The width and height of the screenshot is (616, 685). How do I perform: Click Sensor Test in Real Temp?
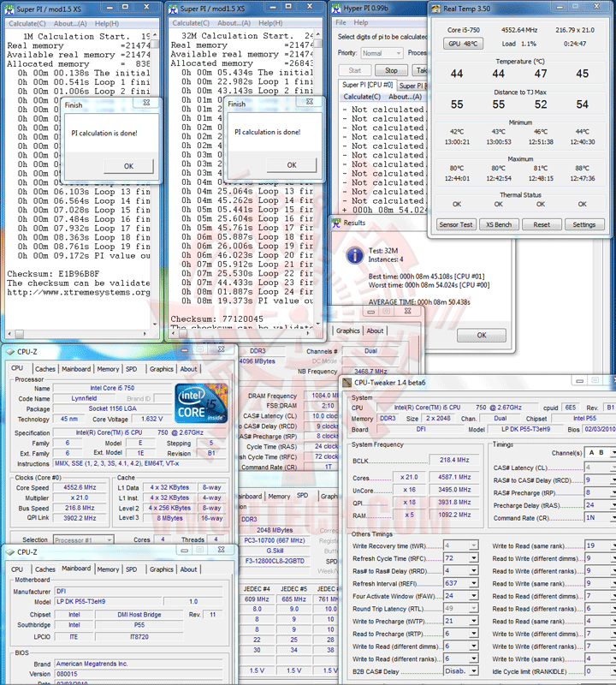click(456, 224)
